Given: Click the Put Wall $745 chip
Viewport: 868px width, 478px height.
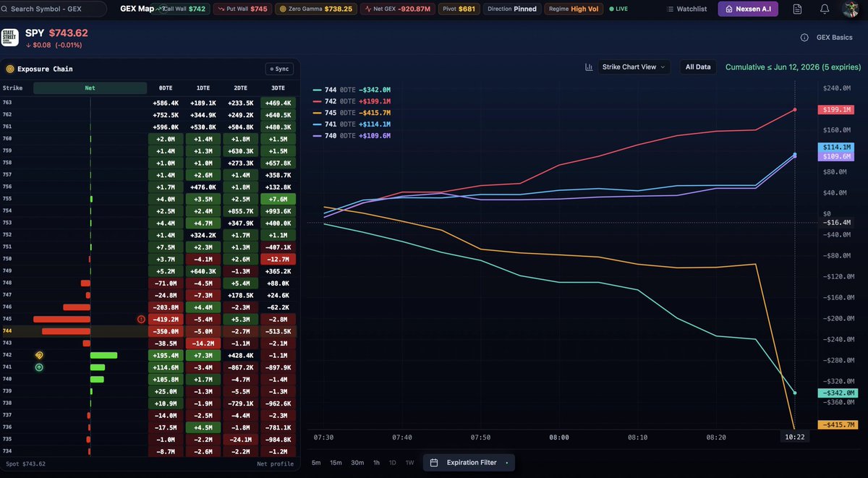Looking at the screenshot, I should pos(243,9).
